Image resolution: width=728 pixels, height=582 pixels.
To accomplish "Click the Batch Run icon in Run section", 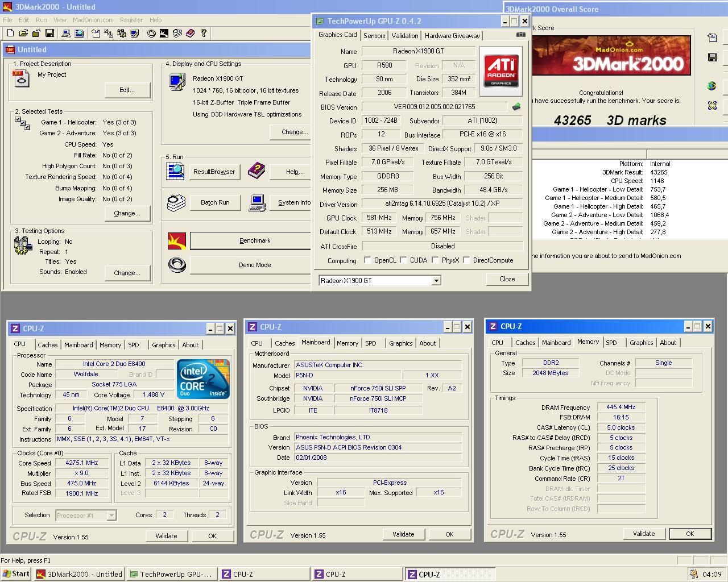I will coord(176,202).
